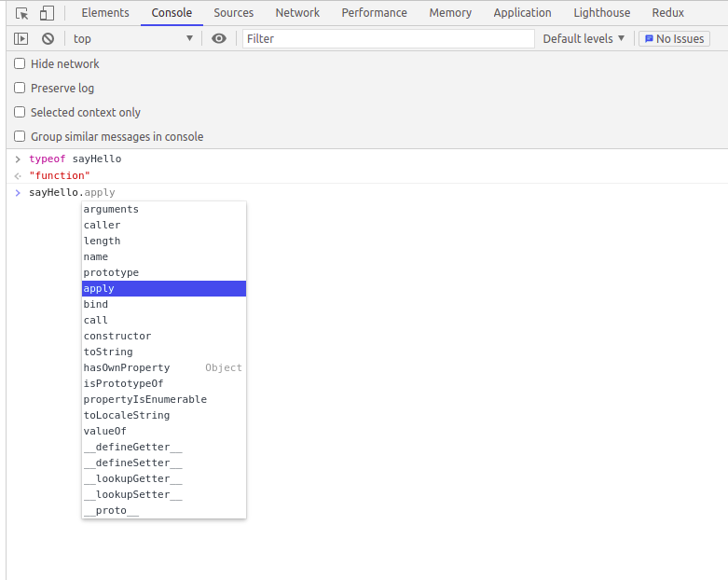Click the No Issues flag button
The height and width of the screenshot is (580, 728).
674,38
